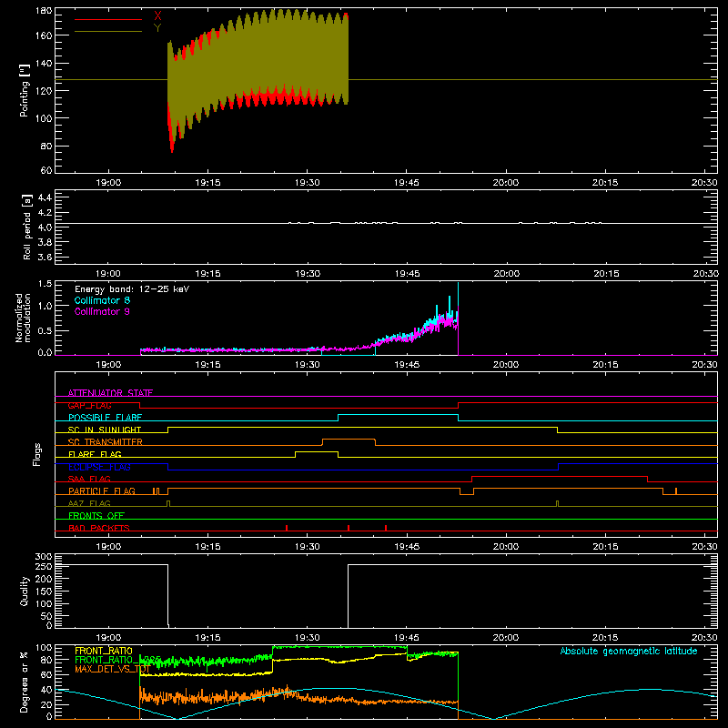Select the ECLIPSE_FLAG label
The width and height of the screenshot is (728, 728).
[99, 467]
